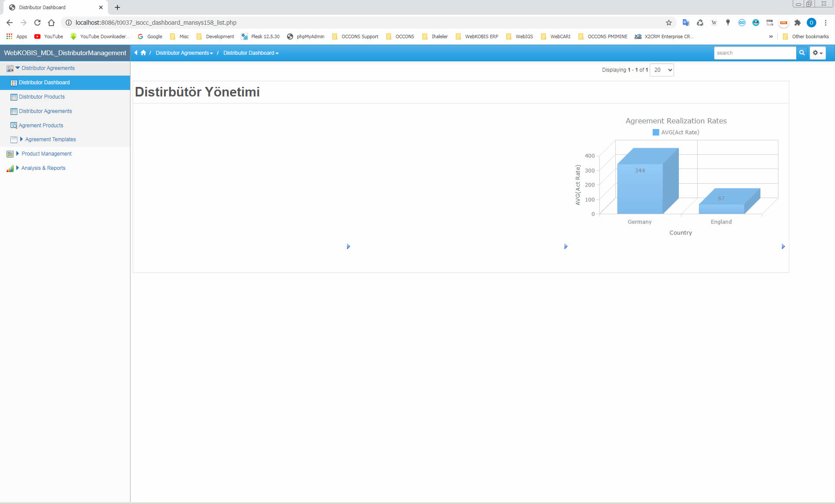Collapse Distributor Agreements tree section
This screenshot has width=835, height=504.
click(x=18, y=68)
